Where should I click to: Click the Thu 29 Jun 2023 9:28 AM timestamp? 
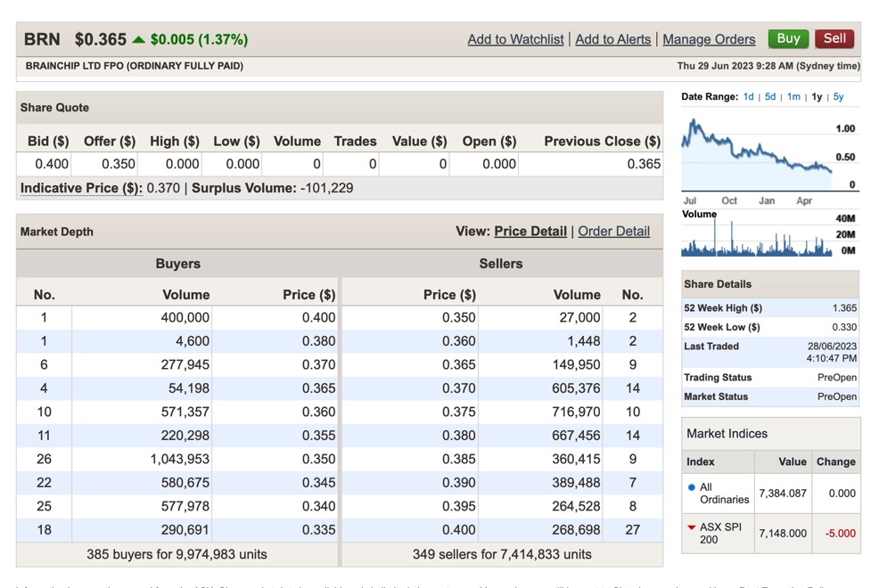tap(768, 66)
